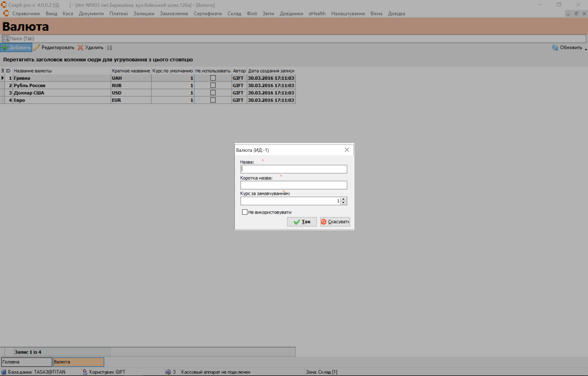Toggle Не использовать checkbox for Евро row
Screen dimensions: 588x376
click(x=213, y=100)
